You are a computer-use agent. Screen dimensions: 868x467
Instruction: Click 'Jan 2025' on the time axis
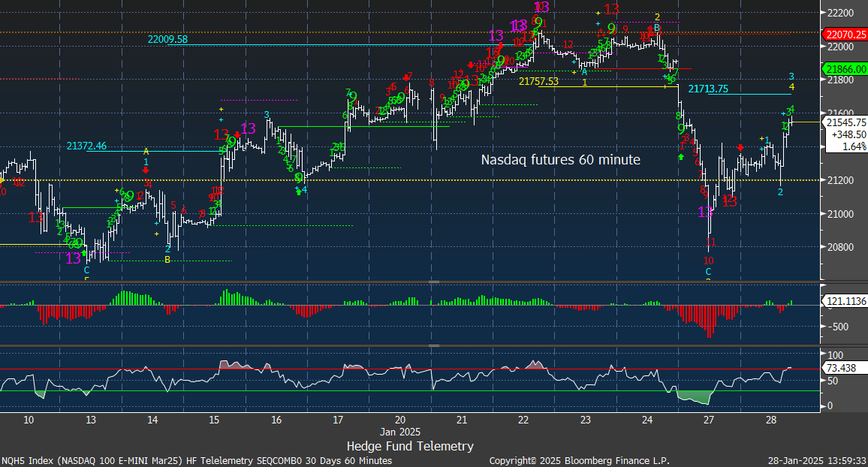[400, 432]
